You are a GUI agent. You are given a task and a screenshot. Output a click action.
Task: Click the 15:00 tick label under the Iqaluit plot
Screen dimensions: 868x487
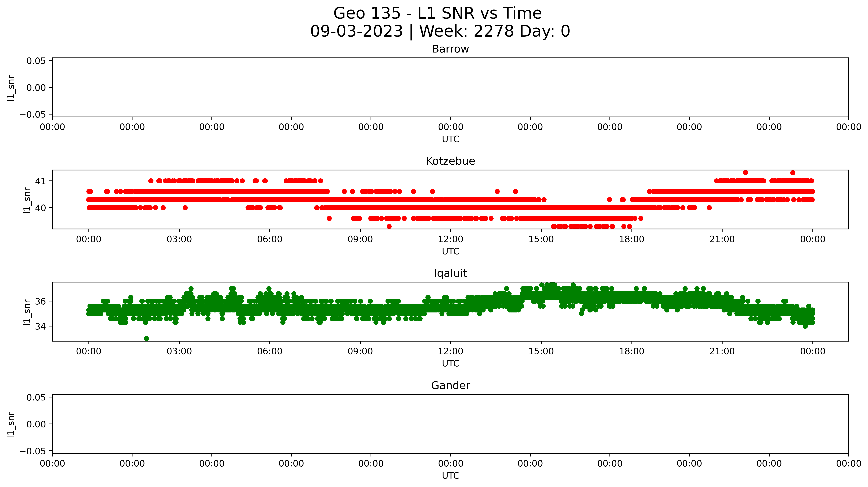point(541,351)
